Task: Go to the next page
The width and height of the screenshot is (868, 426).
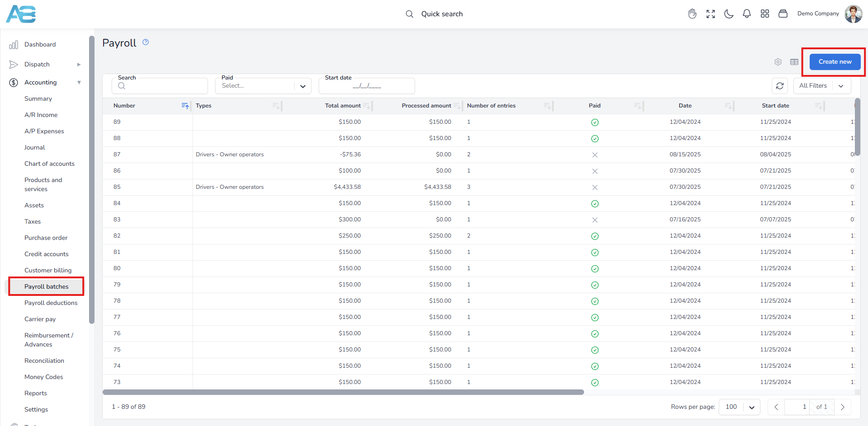Action: pyautogui.click(x=843, y=407)
